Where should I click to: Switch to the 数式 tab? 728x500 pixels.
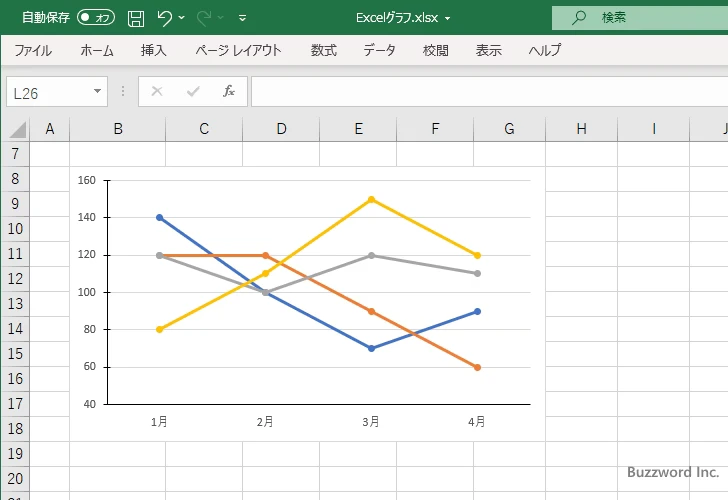pyautogui.click(x=324, y=50)
